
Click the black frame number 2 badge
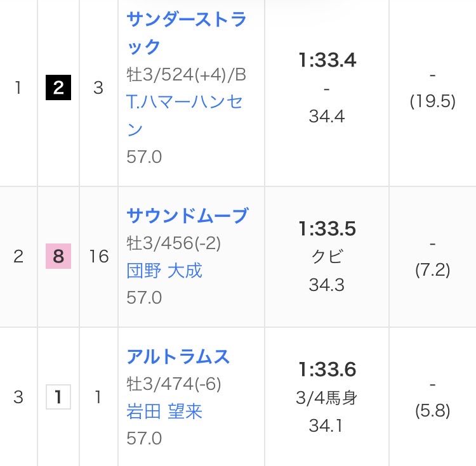coord(58,87)
